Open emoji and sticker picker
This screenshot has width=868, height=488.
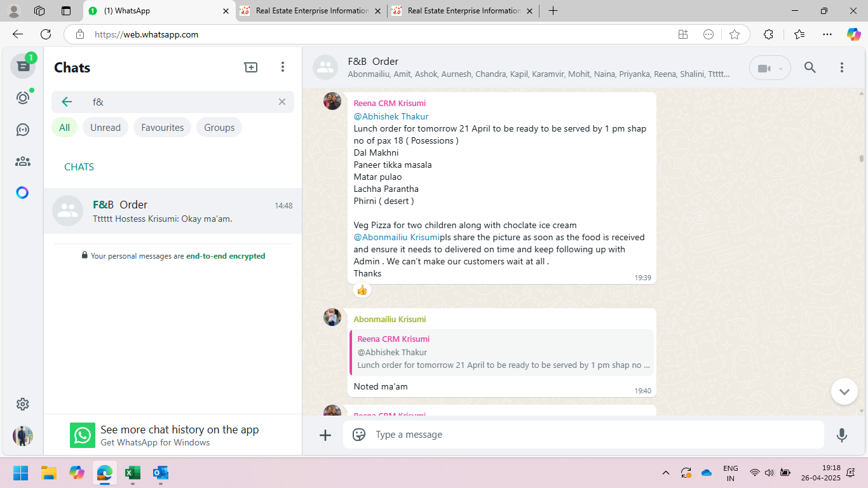[359, 435]
